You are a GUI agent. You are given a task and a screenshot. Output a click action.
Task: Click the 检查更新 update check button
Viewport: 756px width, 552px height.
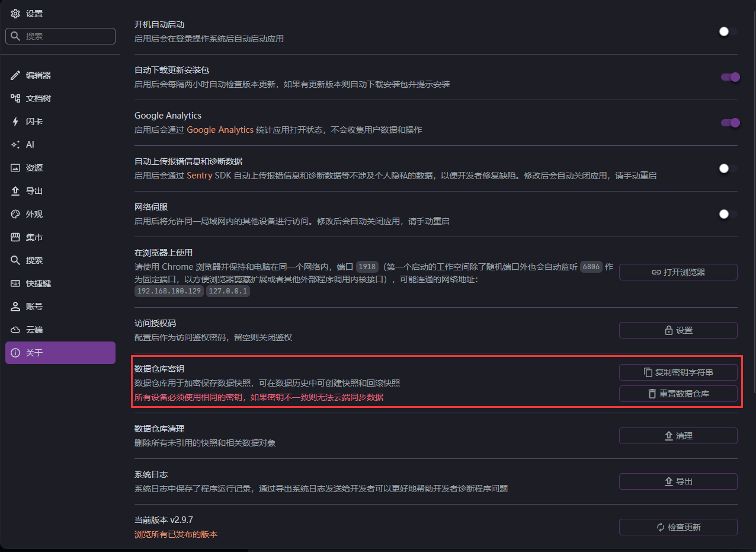678,527
